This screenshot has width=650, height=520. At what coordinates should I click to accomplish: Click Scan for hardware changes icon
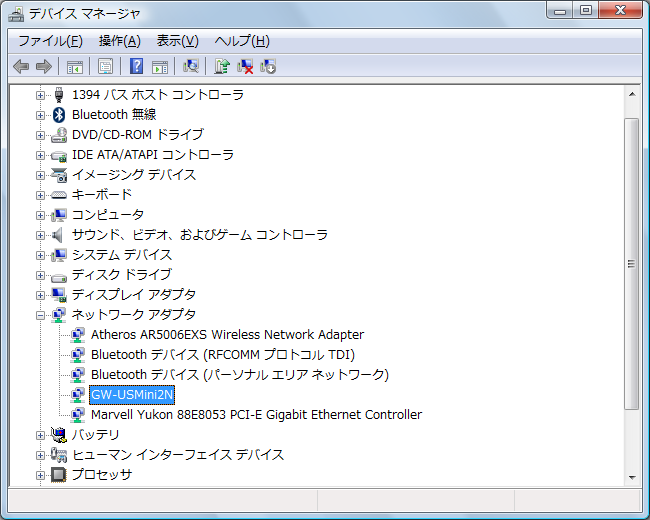click(191, 66)
